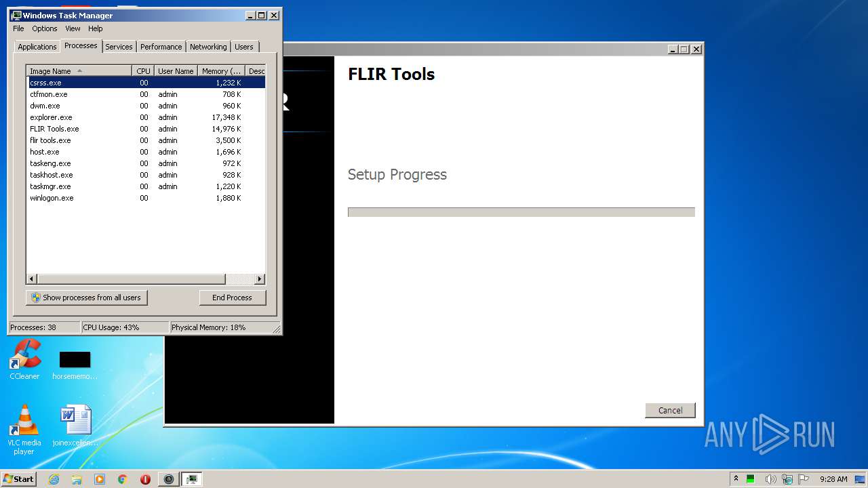Screen dimensions: 868x488
Task: Click the FLIR installer taskbar button
Action: tap(169, 479)
